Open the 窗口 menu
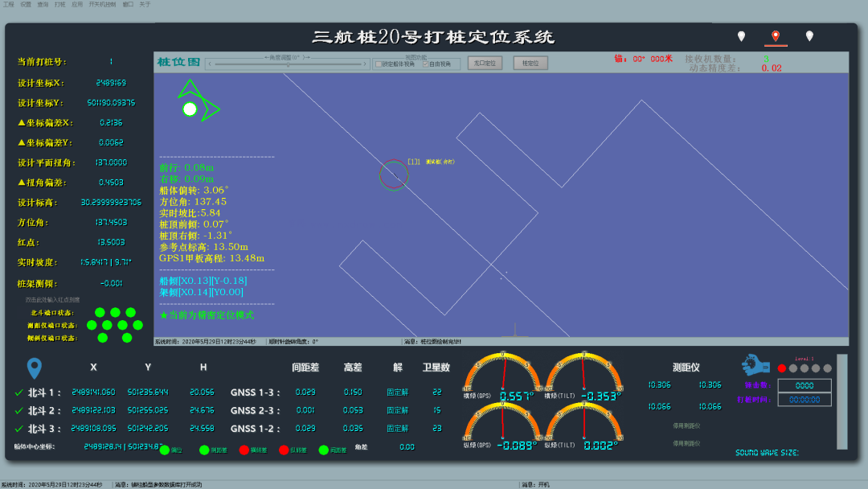 pyautogui.click(x=128, y=5)
